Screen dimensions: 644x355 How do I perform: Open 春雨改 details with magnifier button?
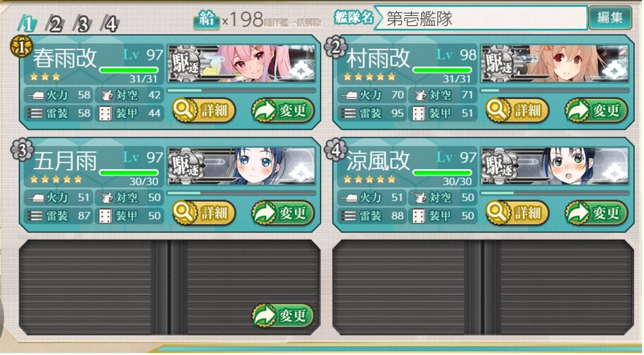[x=204, y=110]
